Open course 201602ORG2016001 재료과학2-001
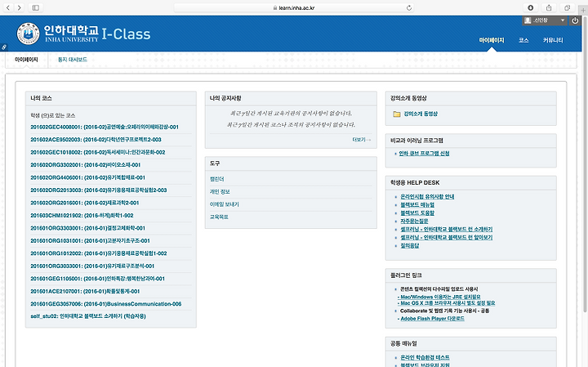588x367 pixels. [x=85, y=203]
